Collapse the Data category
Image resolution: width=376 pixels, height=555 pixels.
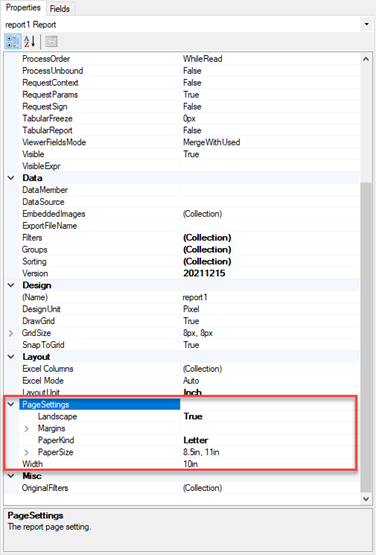11,178
